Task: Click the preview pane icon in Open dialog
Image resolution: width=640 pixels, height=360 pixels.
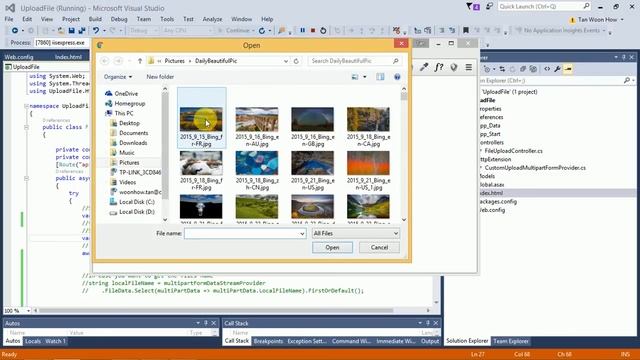Action: point(380,77)
